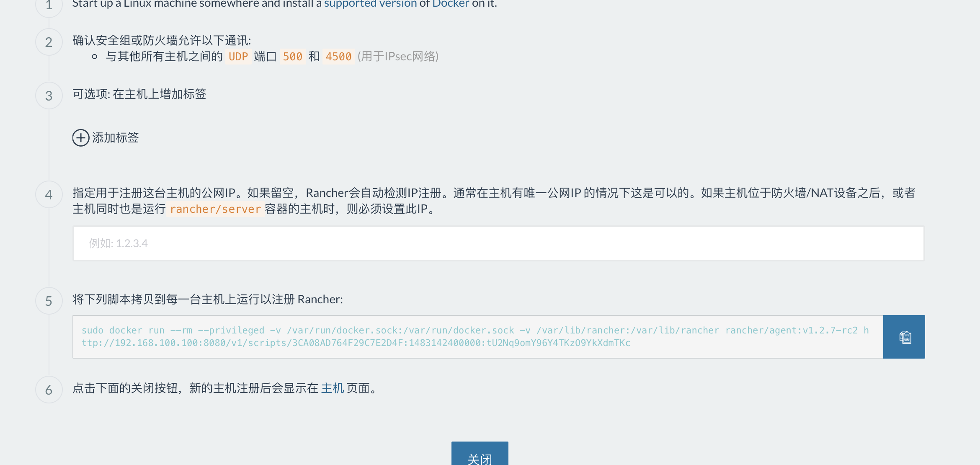This screenshot has width=980, height=465.
Task: Click the '例如: 1.2.3.4' placeholder field
Action: click(119, 243)
